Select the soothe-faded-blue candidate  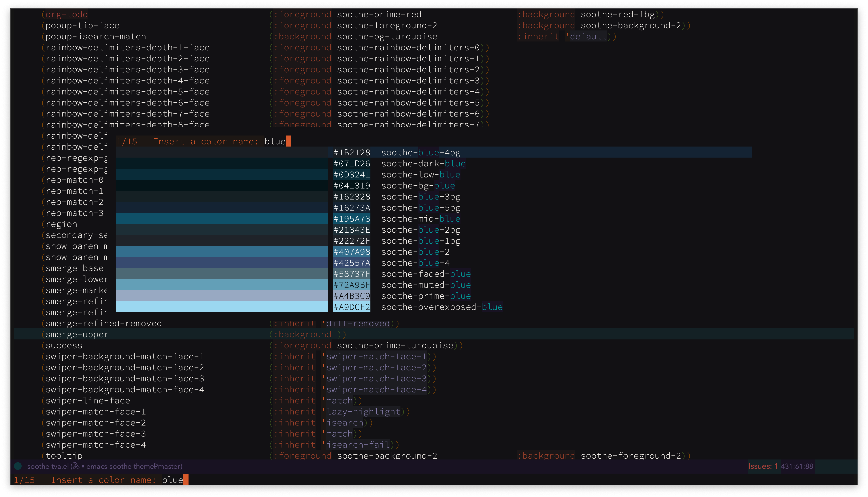click(x=426, y=274)
